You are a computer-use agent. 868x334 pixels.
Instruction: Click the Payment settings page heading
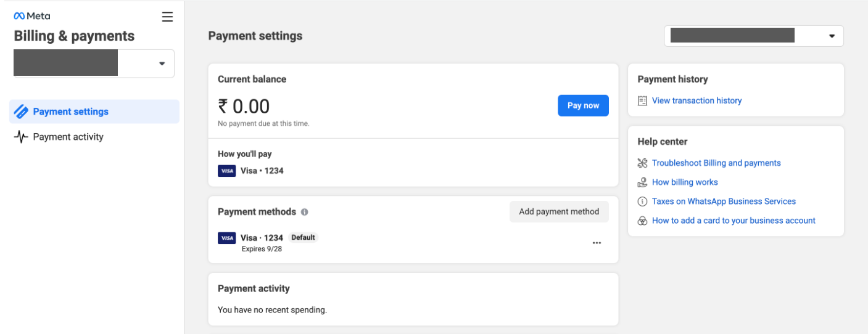point(255,36)
